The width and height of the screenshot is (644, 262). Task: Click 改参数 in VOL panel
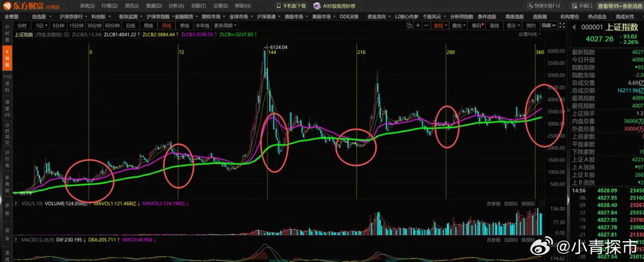493,203
